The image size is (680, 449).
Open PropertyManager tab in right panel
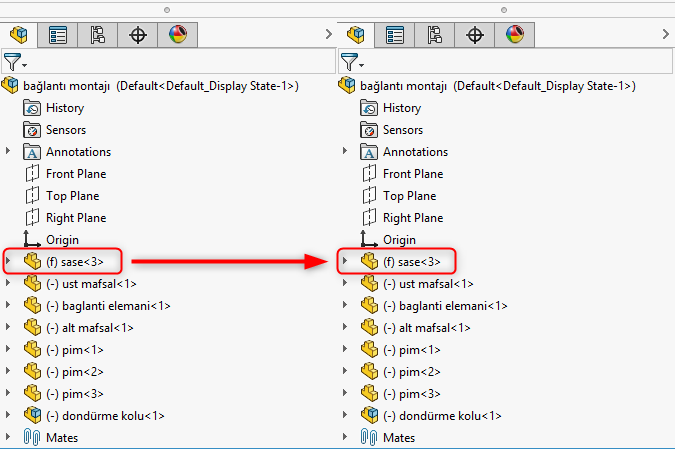pyautogui.click(x=395, y=35)
